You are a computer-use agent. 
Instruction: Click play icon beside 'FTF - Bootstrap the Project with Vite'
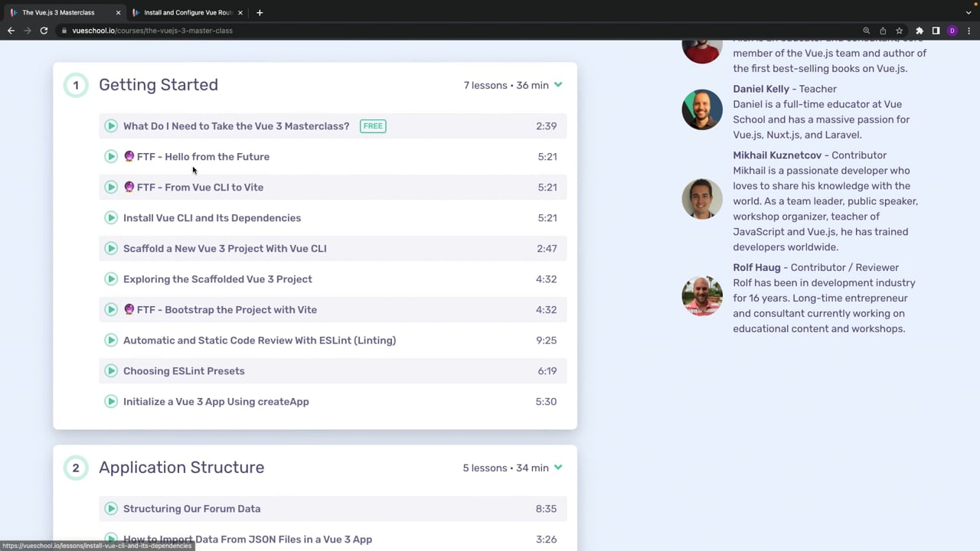pos(111,310)
